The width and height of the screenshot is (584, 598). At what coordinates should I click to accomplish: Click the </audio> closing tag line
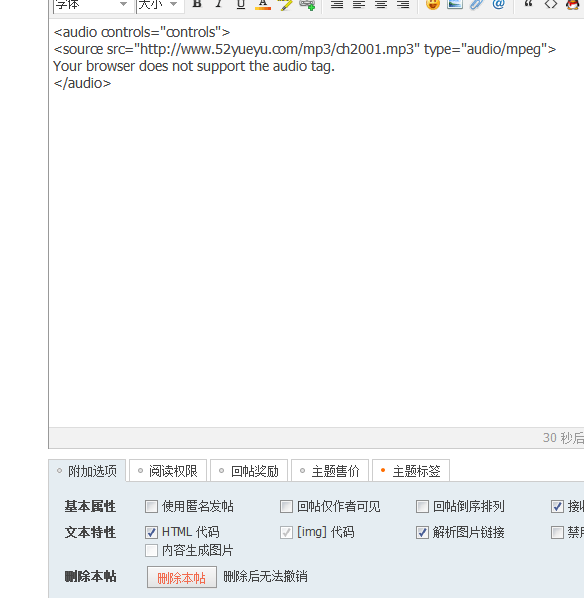point(82,83)
